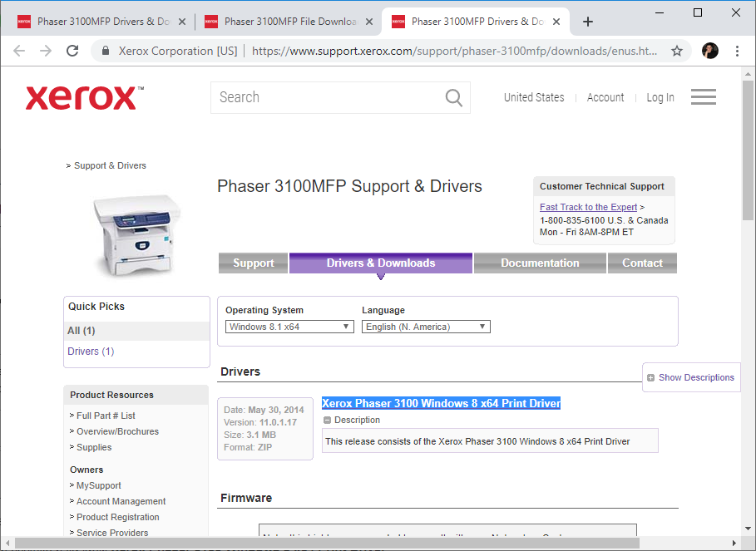
Task: View the padlock site security info
Action: [x=106, y=51]
